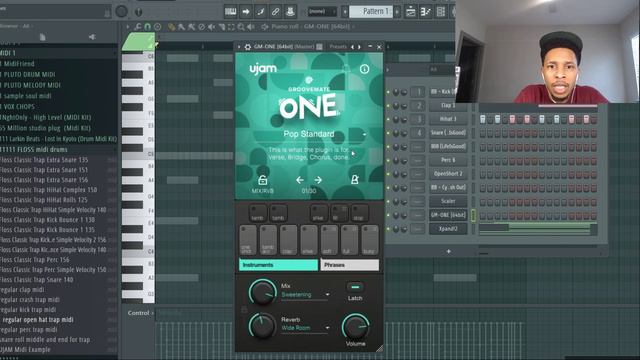
Task: Open the mixer icon in the top toolbar
Action: click(x=453, y=12)
